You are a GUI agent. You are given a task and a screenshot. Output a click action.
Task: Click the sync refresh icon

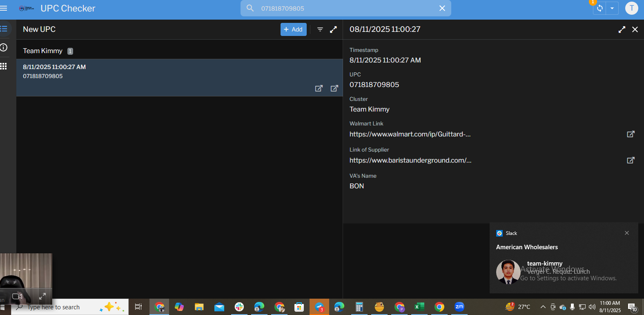(599, 8)
